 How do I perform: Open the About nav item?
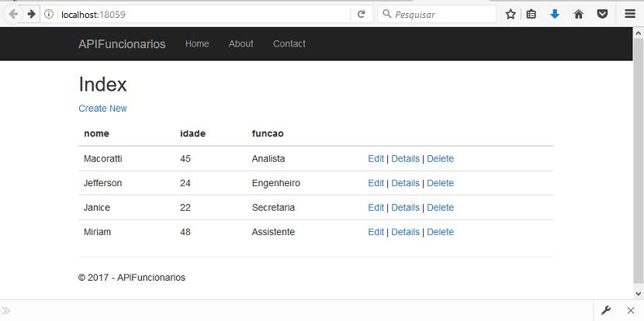click(x=241, y=44)
